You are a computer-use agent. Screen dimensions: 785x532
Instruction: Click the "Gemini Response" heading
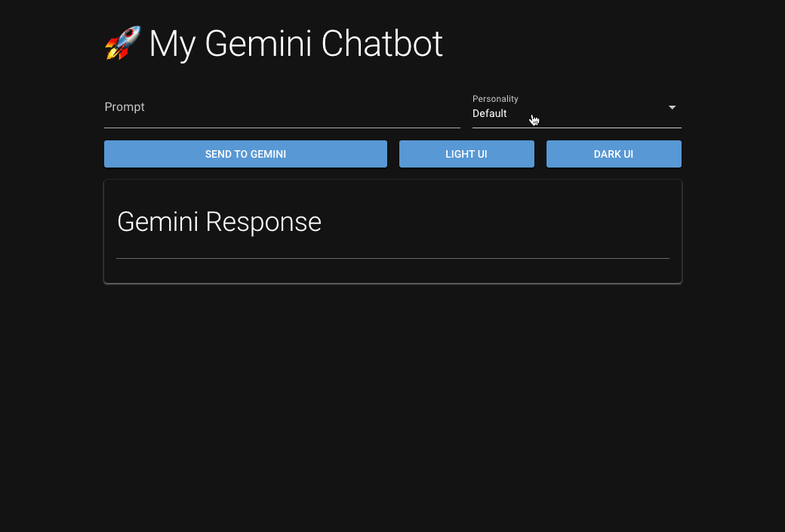pyautogui.click(x=219, y=222)
